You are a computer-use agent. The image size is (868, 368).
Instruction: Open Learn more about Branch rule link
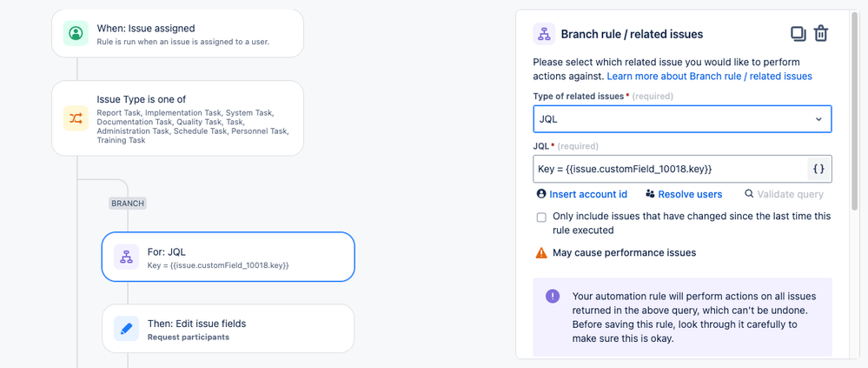tap(709, 77)
